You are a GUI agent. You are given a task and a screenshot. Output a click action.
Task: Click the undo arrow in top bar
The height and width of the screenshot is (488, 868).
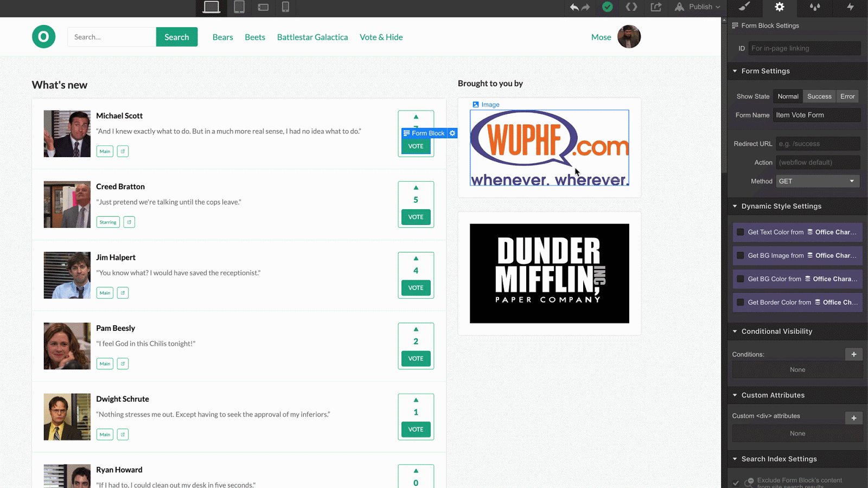coord(575,7)
